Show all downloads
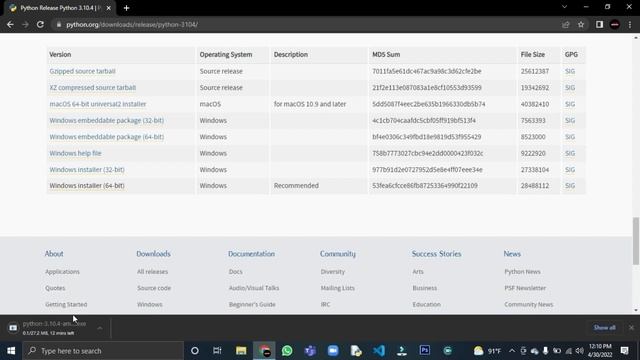This screenshot has width=640, height=360. (x=604, y=327)
